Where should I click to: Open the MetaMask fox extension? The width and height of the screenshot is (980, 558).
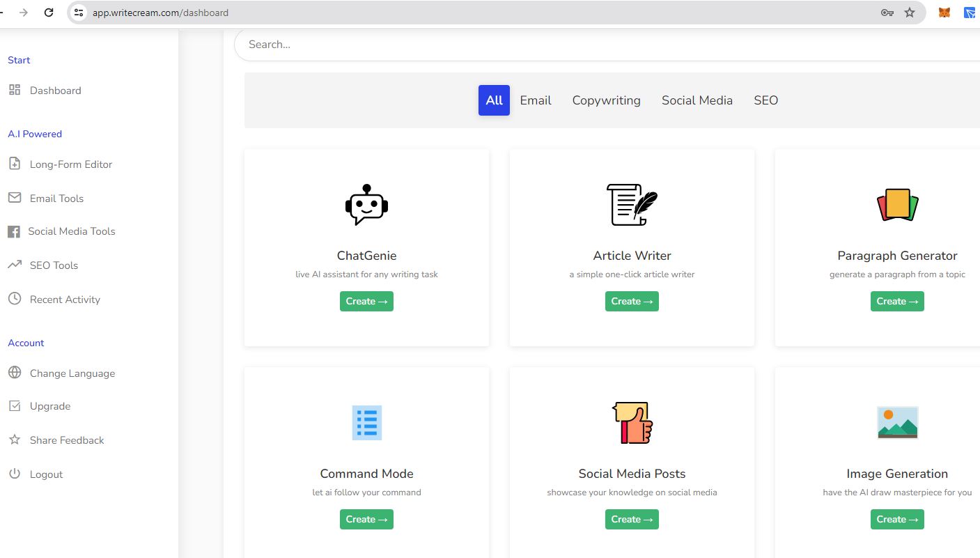click(x=944, y=13)
